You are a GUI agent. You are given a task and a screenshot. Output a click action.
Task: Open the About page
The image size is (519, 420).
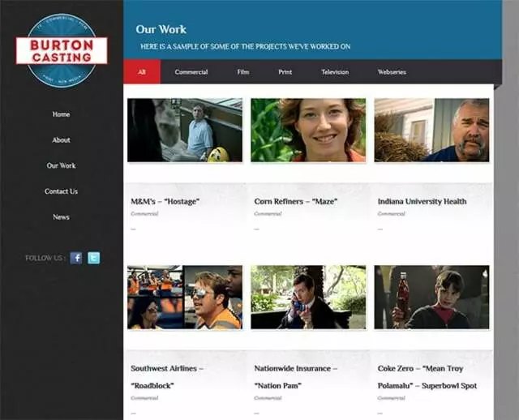[61, 140]
